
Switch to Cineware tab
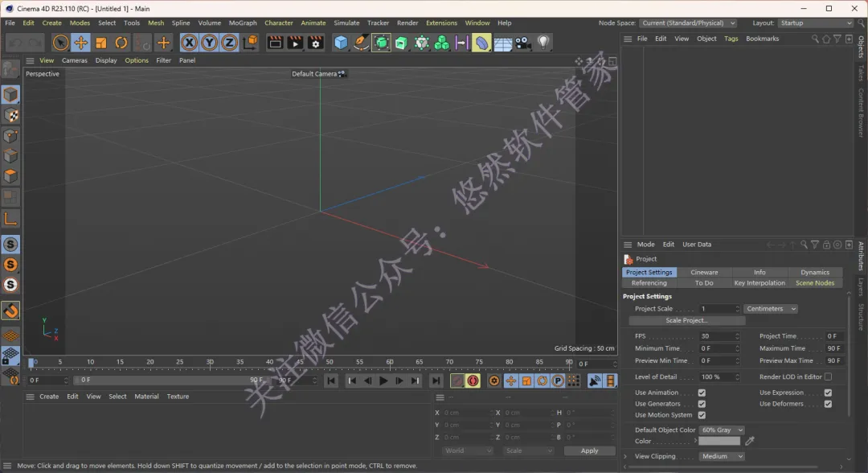[x=704, y=273]
